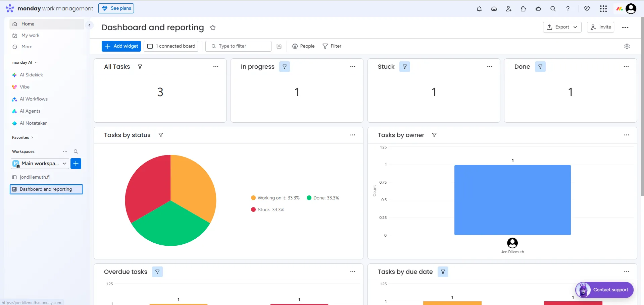Click the invite members person icon
644x305 pixels.
coord(508,9)
